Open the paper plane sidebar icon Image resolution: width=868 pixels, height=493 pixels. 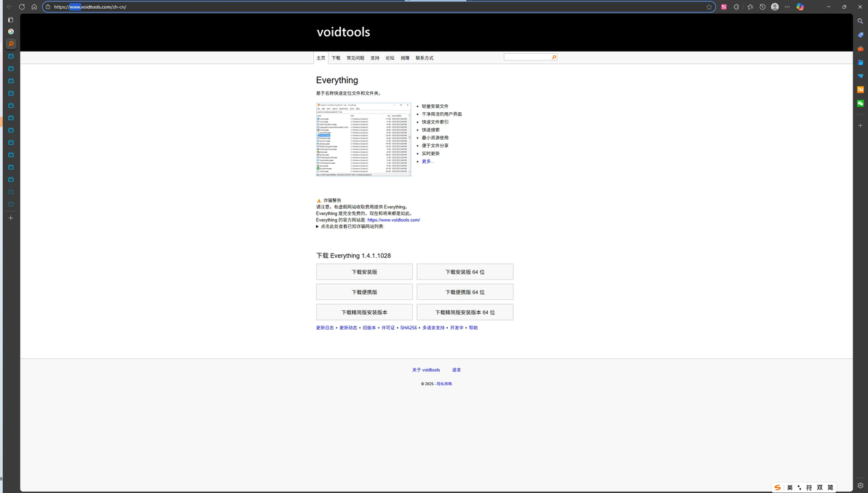click(x=860, y=76)
